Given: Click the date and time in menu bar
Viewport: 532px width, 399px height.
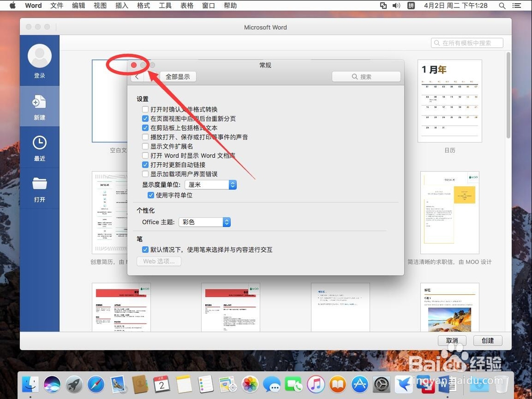Looking at the screenshot, I should point(455,5).
